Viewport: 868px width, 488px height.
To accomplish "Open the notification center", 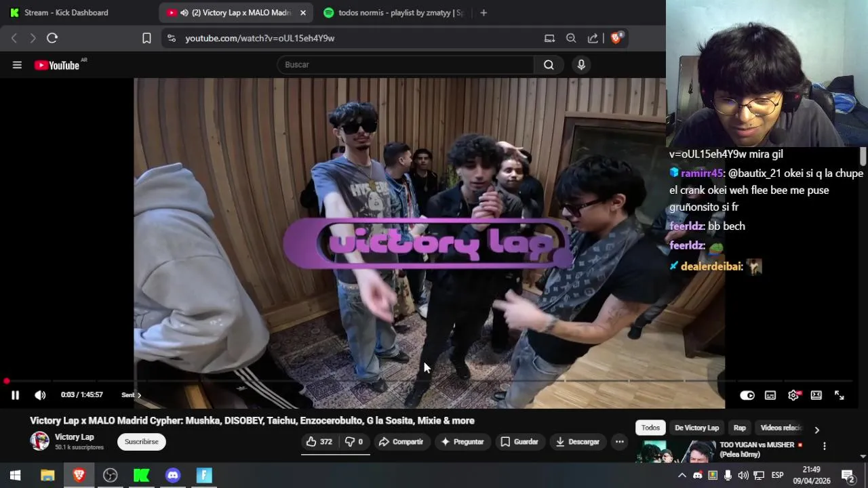I will pos(847,476).
